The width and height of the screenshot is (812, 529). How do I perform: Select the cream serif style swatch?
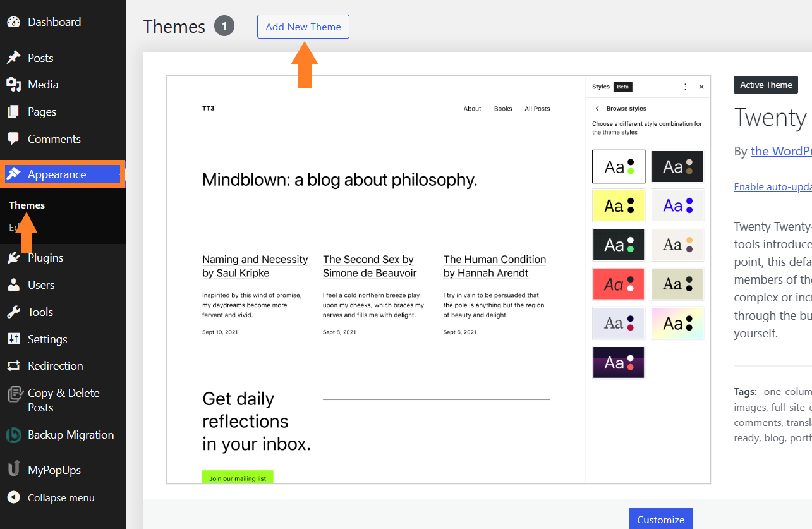[x=677, y=245]
